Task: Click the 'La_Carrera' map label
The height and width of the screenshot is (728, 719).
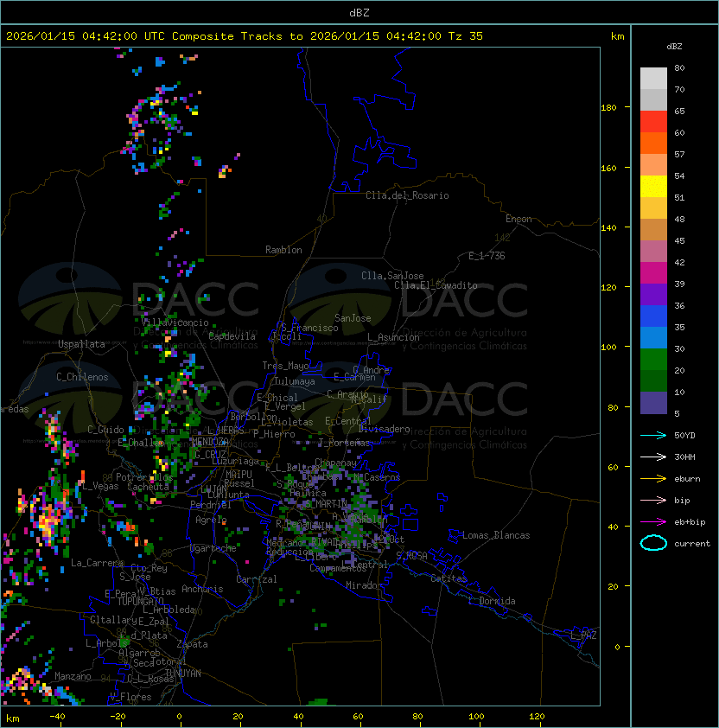Action: [x=97, y=563]
